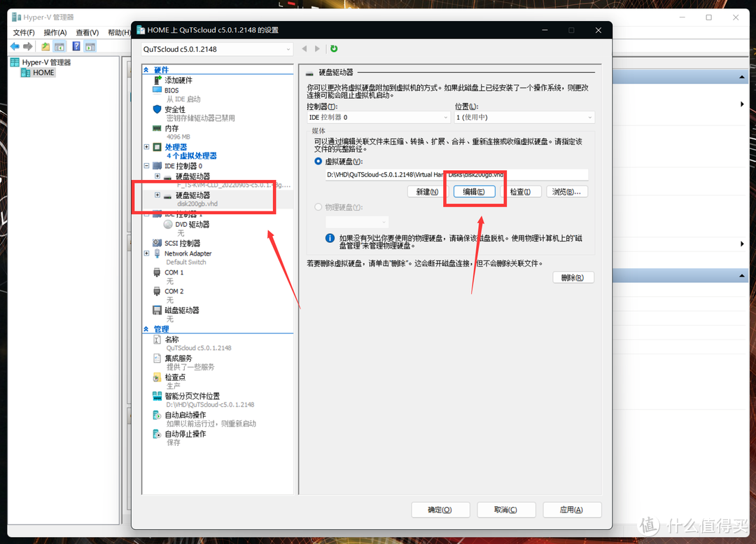This screenshot has width=756, height=544.
Task: Select the DVD drive item
Action: [x=192, y=224]
